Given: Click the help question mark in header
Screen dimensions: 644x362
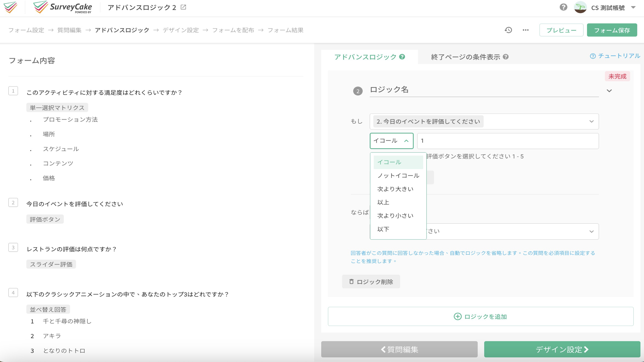Looking at the screenshot, I should pos(563,7).
